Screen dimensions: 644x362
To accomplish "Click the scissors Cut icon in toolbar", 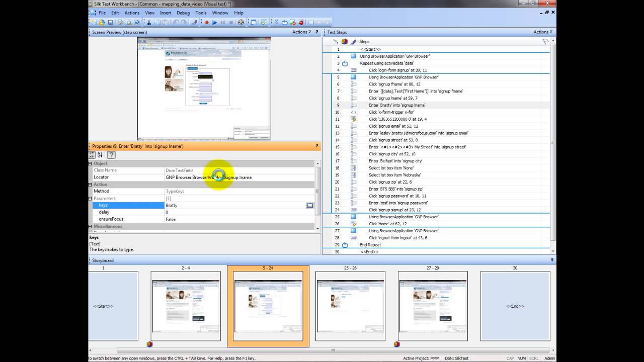I will pyautogui.click(x=149, y=22).
